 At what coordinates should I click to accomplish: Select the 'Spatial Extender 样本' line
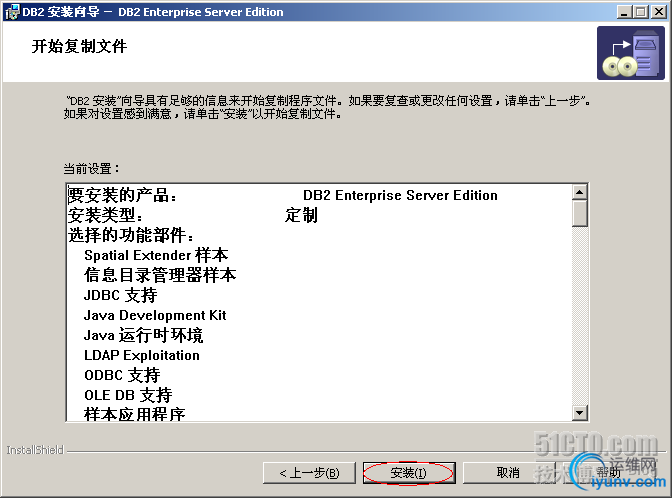pyautogui.click(x=156, y=255)
